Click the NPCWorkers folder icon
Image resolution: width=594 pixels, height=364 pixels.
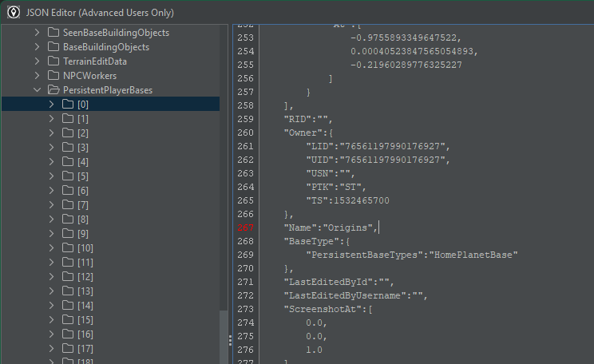click(x=53, y=76)
